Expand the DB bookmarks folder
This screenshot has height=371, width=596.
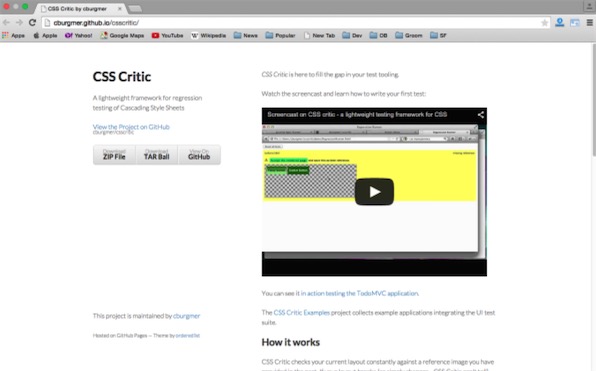coord(379,35)
